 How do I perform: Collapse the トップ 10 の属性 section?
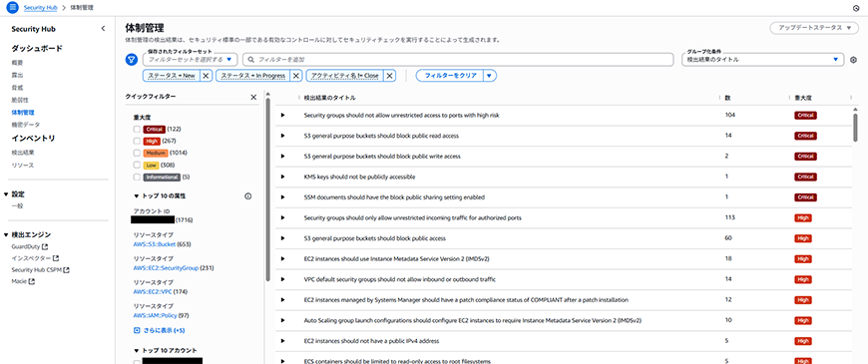[136, 195]
